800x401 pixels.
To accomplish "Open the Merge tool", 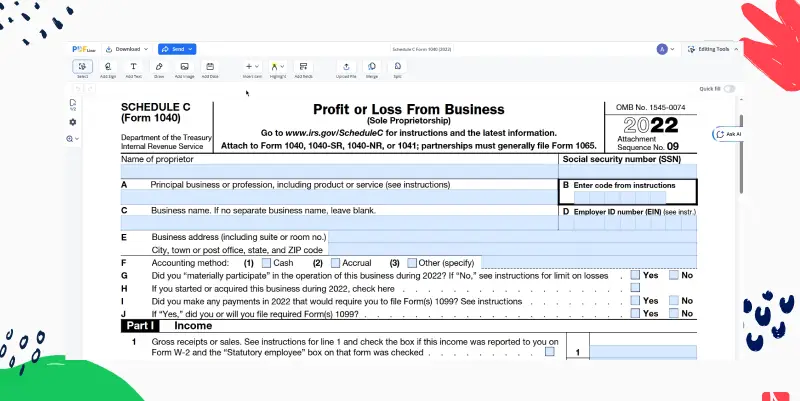I will point(372,69).
